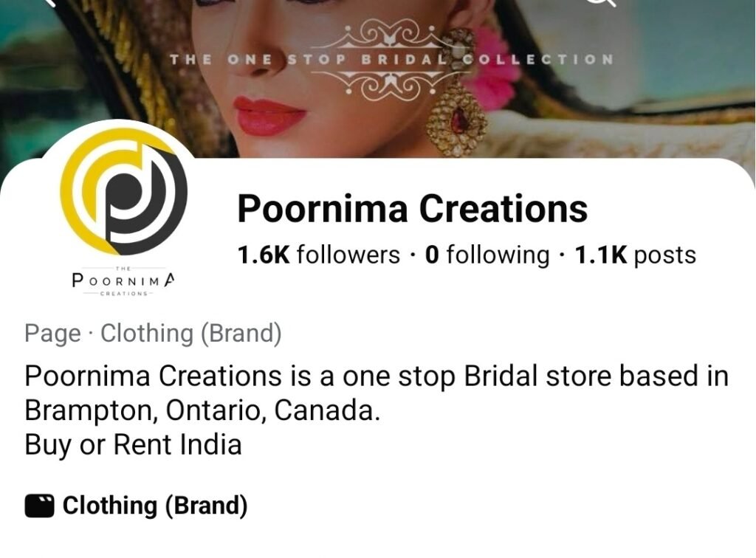Tap the "Brampton, Ontario, Canada." text

click(202, 411)
